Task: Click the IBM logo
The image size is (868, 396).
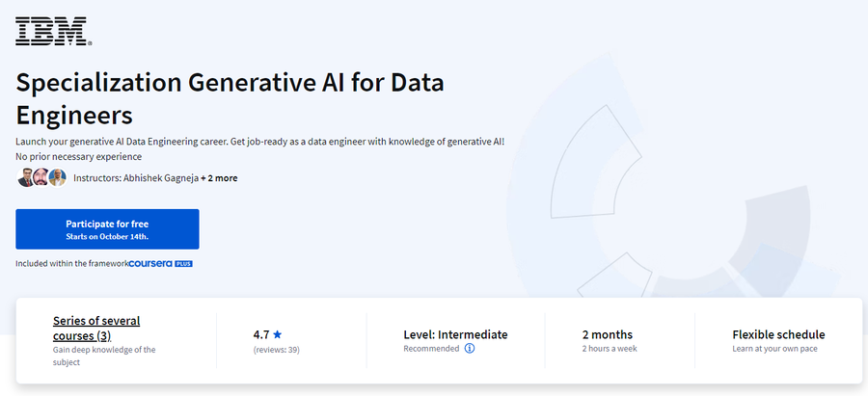Action: point(53,31)
